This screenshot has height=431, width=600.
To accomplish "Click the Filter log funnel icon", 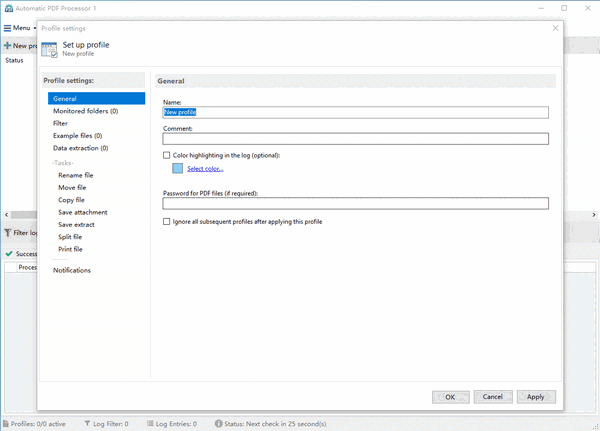I will click(x=8, y=232).
